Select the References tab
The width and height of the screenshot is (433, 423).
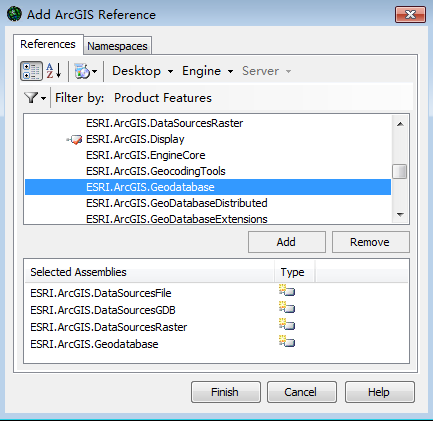[x=48, y=44]
